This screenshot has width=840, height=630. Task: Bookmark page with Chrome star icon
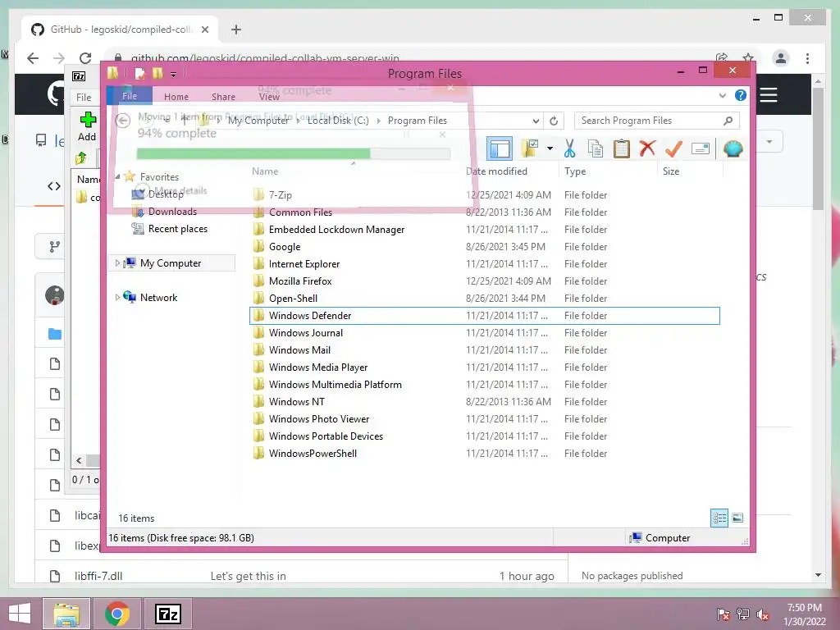click(748, 58)
